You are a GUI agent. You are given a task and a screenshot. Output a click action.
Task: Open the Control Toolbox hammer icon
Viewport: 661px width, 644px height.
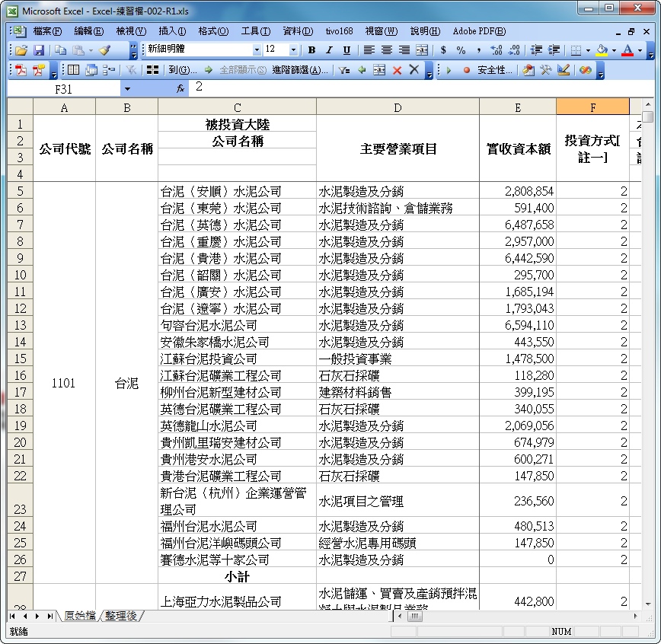pos(546,70)
